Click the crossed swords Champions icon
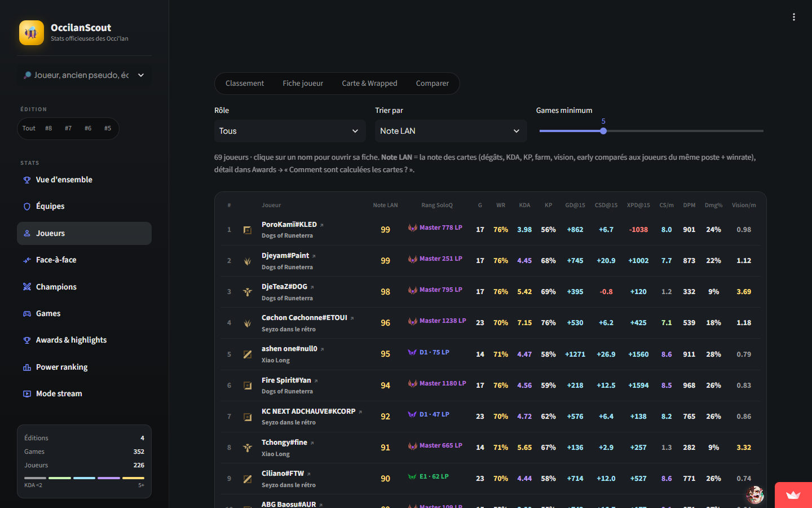The image size is (812, 508). pyautogui.click(x=27, y=287)
